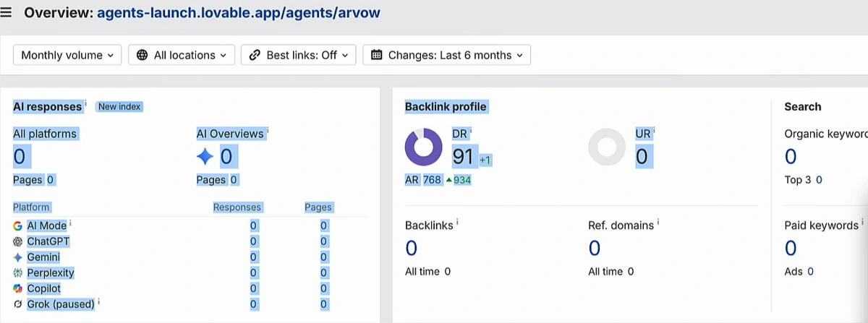The width and height of the screenshot is (868, 323).
Task: Click the Organic keywords count
Action: (791, 156)
